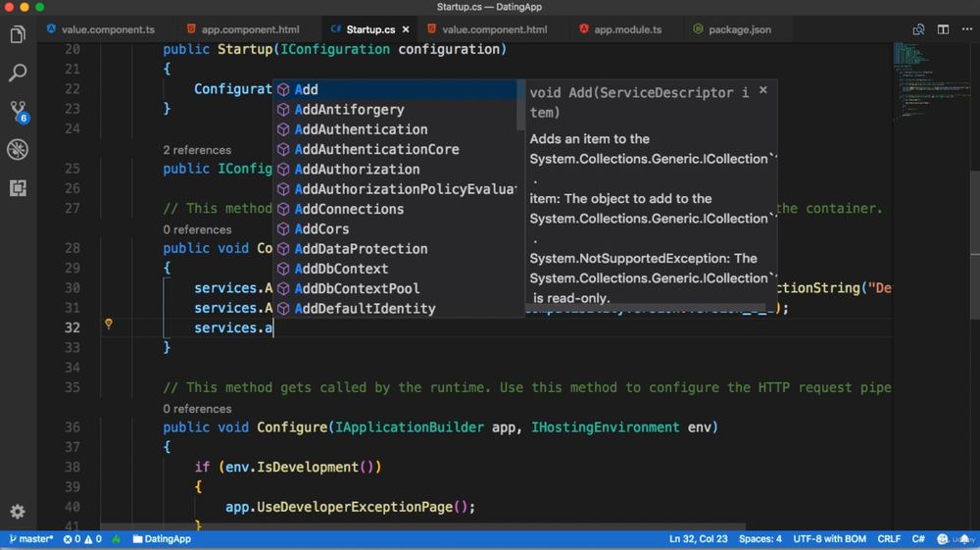Click the 0 references lens above ConfigureServices
Screen dimensions: 980x550
197,230
